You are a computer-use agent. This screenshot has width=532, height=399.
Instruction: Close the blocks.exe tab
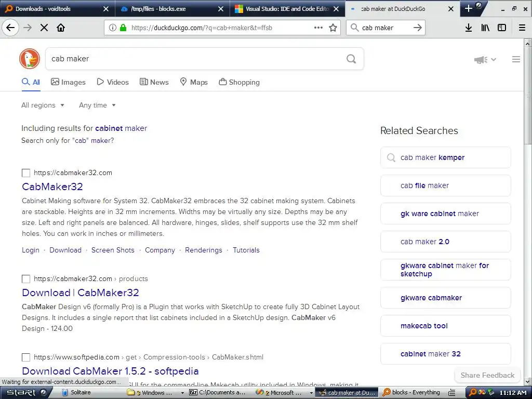[x=220, y=9]
